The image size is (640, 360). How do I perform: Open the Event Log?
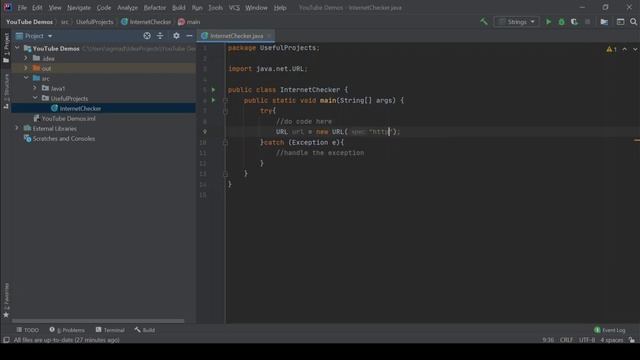click(610, 330)
